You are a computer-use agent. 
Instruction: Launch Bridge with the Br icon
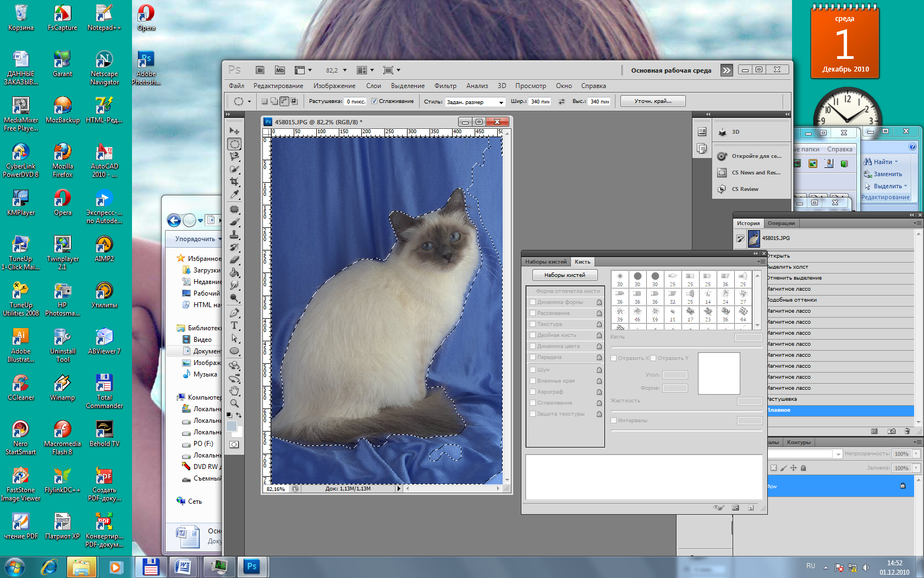click(260, 70)
